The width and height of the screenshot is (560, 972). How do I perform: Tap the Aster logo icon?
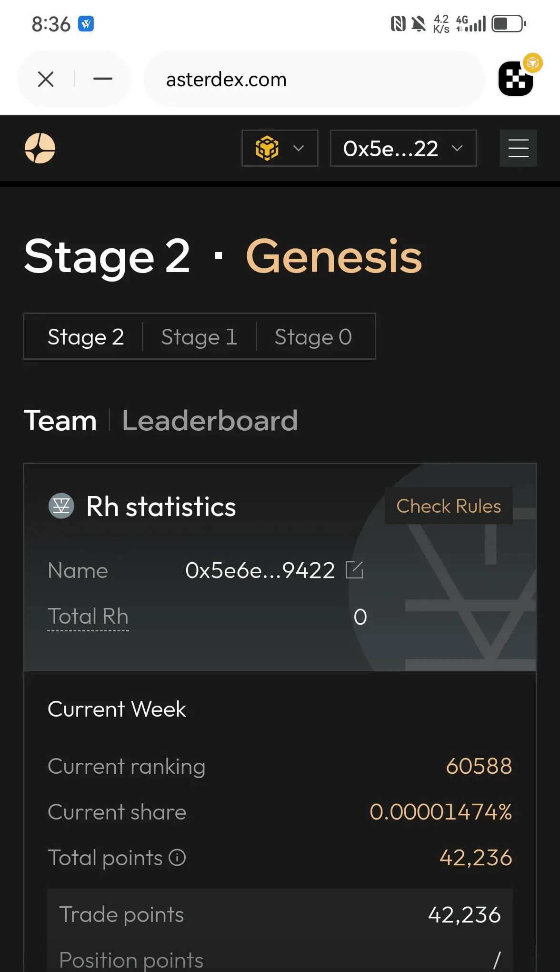[x=40, y=148]
